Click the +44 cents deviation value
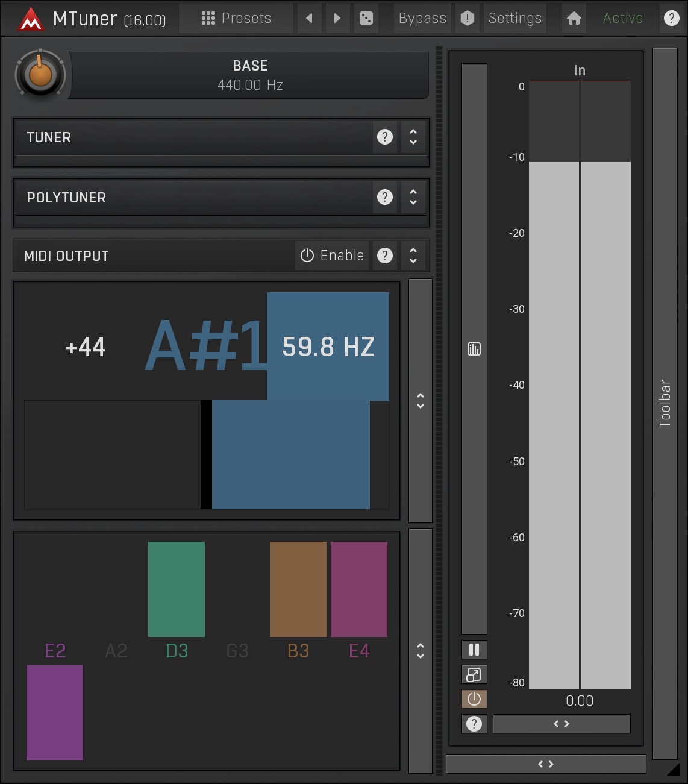 [86, 347]
